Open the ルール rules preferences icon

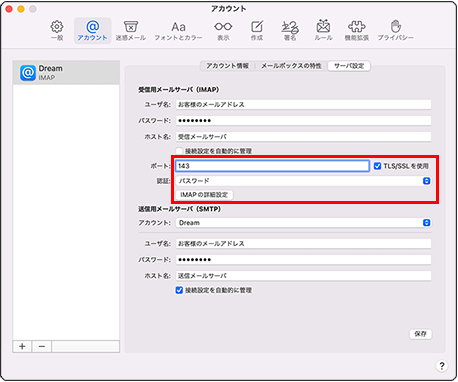pos(323,30)
